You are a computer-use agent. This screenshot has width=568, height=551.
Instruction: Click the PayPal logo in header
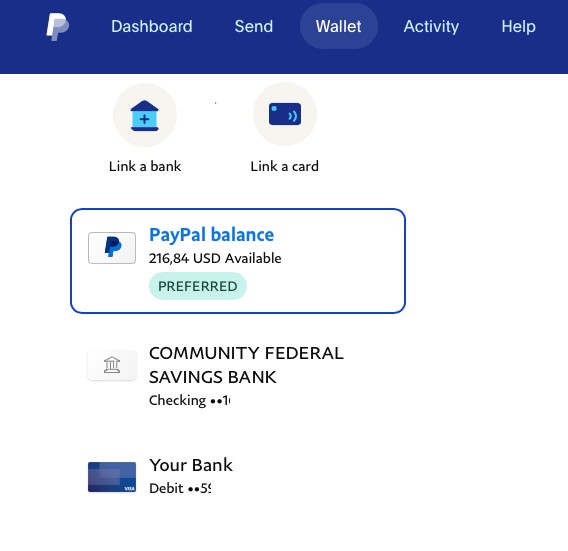pyautogui.click(x=58, y=27)
